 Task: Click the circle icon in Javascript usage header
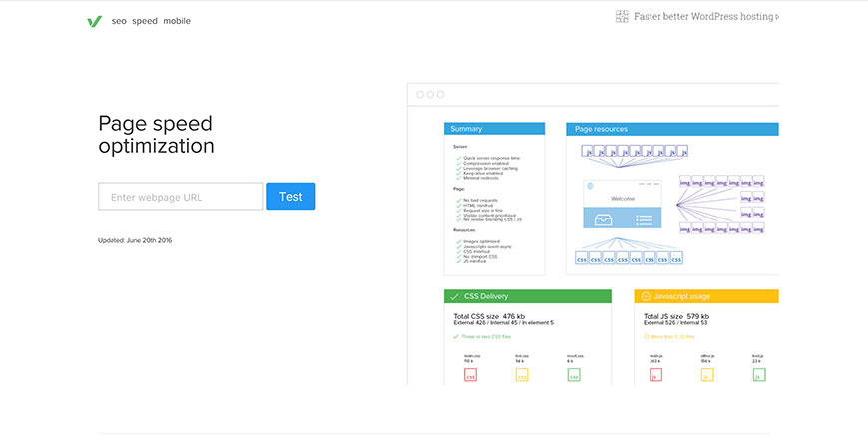tap(646, 296)
